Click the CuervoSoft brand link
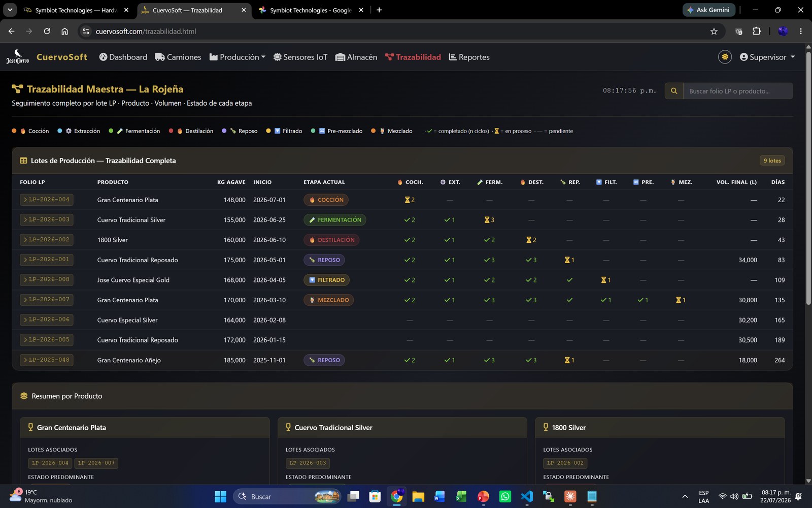 pyautogui.click(x=62, y=57)
